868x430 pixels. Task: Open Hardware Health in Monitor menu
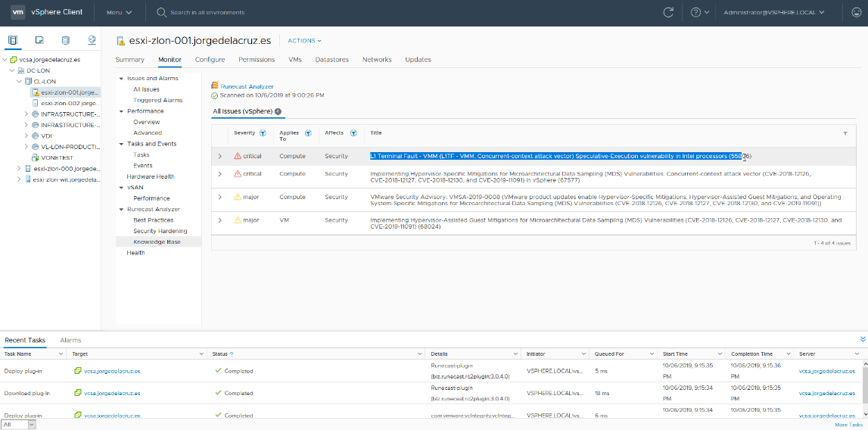pos(151,176)
